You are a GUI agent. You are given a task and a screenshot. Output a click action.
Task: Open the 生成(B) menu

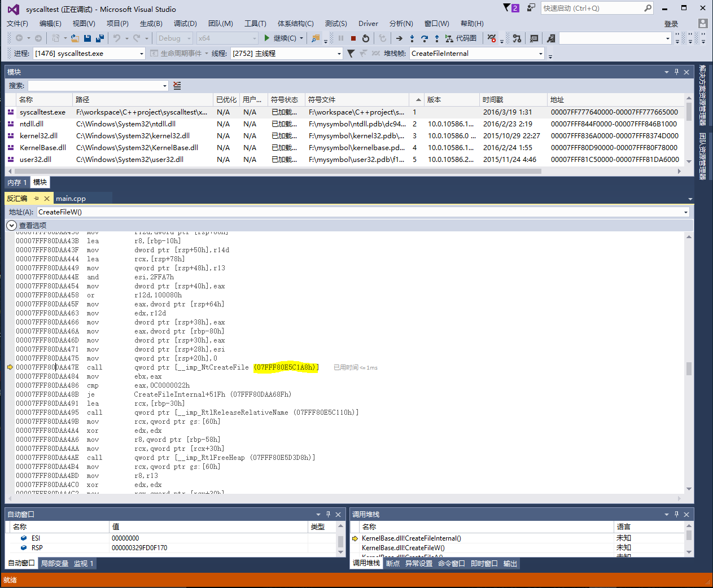(151, 24)
